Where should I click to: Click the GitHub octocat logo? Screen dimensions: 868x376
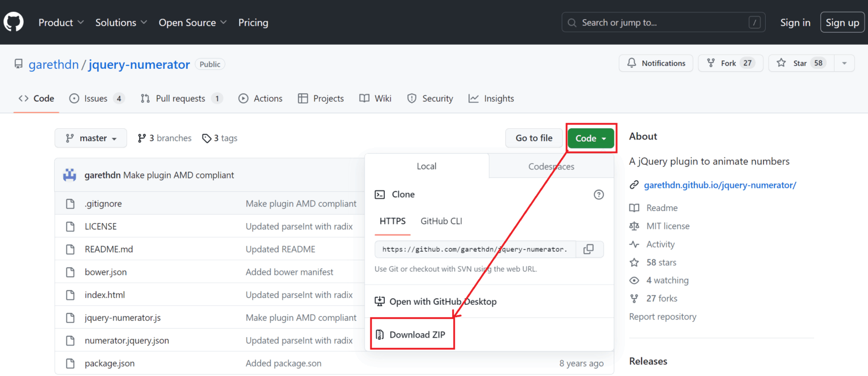(x=13, y=22)
